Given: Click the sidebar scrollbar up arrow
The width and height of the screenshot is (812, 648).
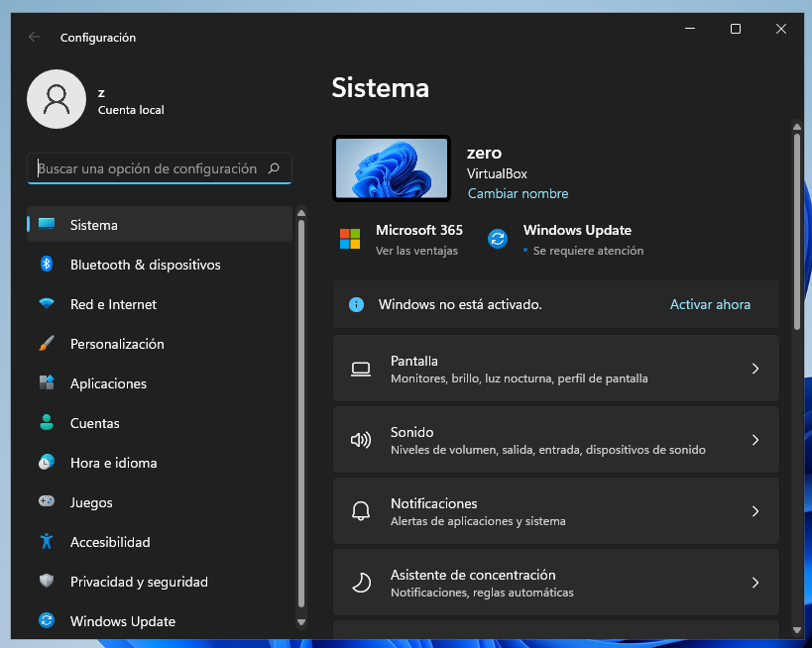Looking at the screenshot, I should point(301,213).
